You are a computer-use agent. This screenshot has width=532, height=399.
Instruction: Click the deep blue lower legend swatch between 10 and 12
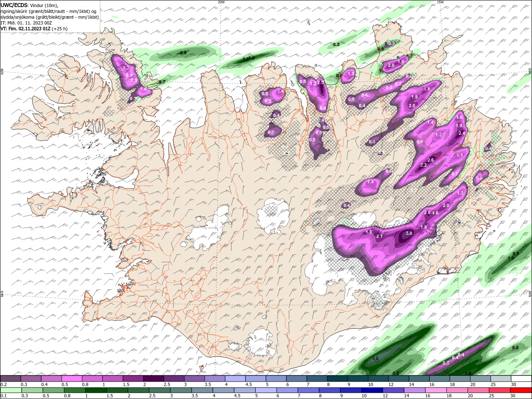point(372,390)
